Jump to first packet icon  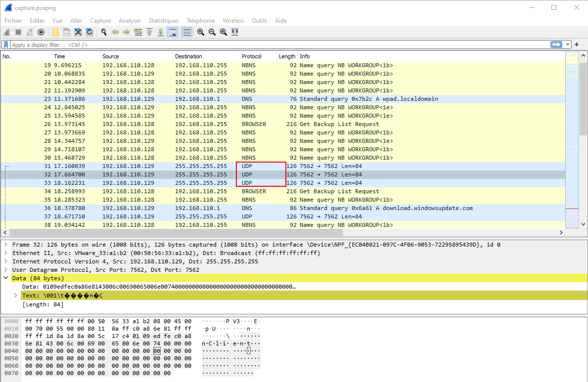tap(149, 32)
